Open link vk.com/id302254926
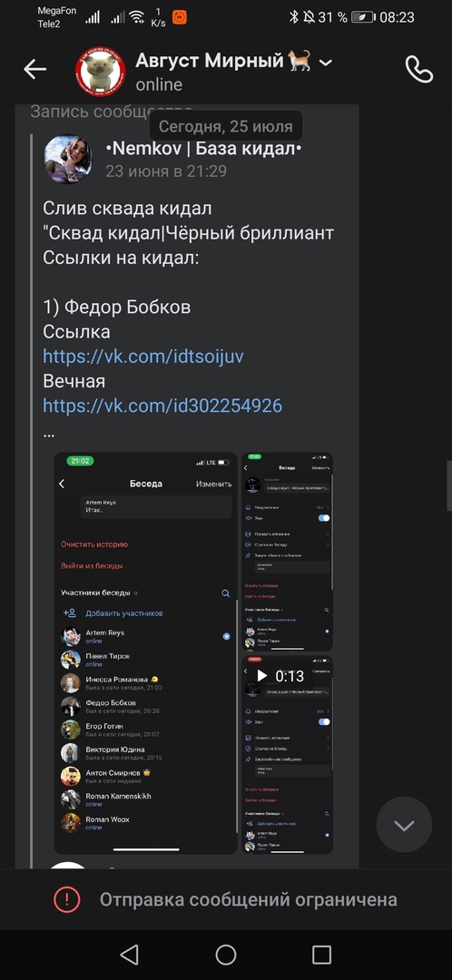Image resolution: width=452 pixels, height=980 pixels. tap(162, 406)
